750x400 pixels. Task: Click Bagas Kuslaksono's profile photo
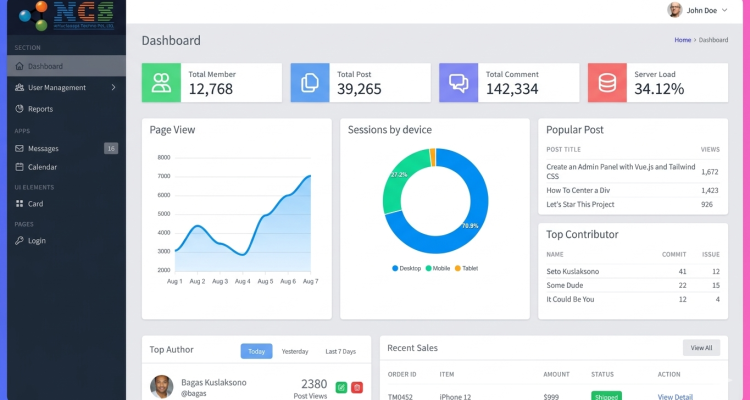[162, 387]
